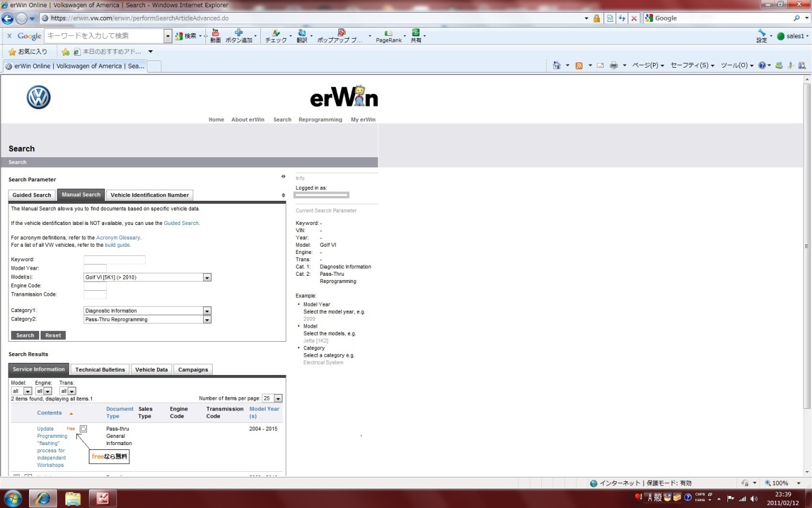Click the チェック spell-check toolbar icon
The image size is (812, 508).
(x=275, y=33)
